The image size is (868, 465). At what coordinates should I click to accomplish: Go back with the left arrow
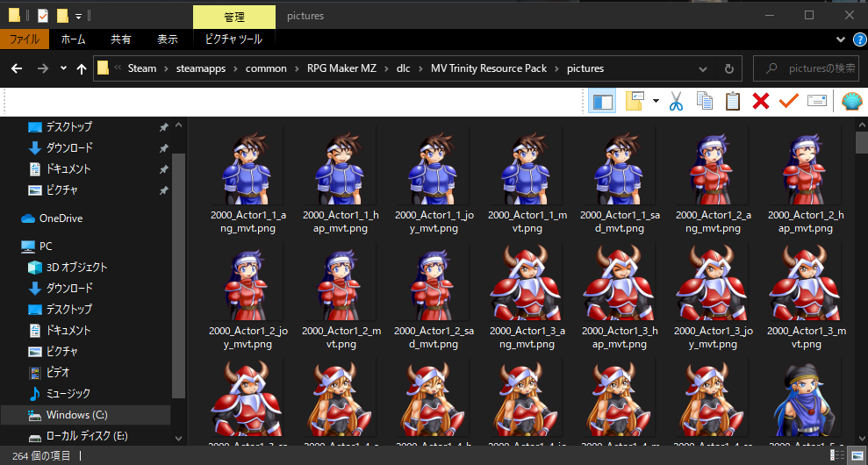click(x=17, y=68)
